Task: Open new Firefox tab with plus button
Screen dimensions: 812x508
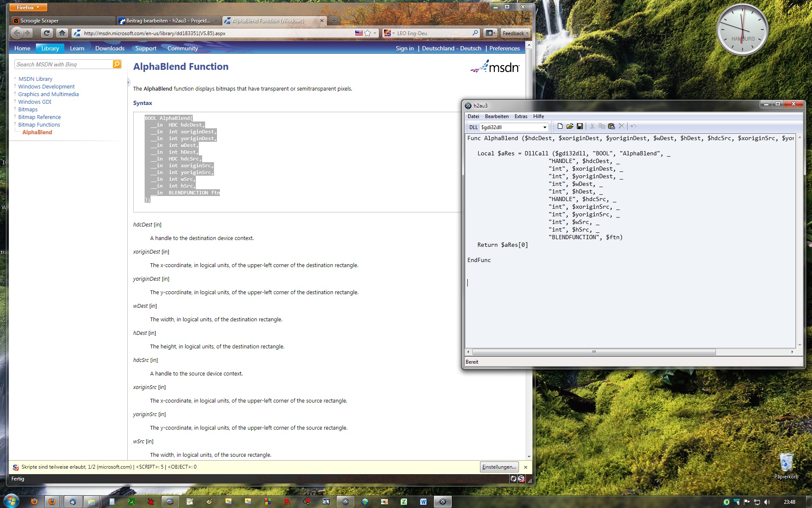Action: pyautogui.click(x=334, y=20)
